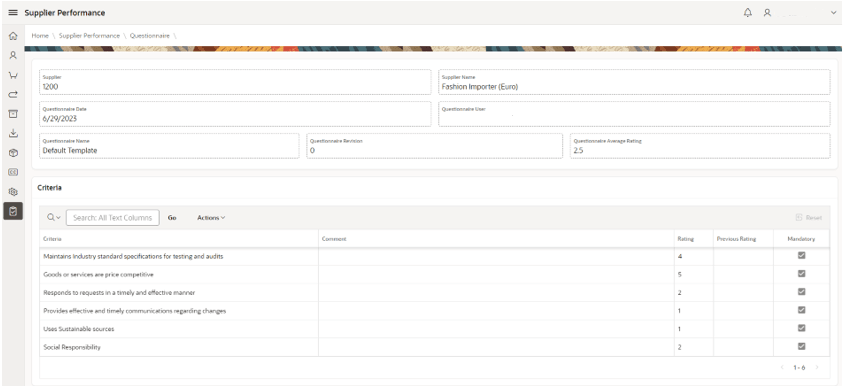Open the settings gear sidebar icon
This screenshot has height=390, width=845.
(x=13, y=191)
